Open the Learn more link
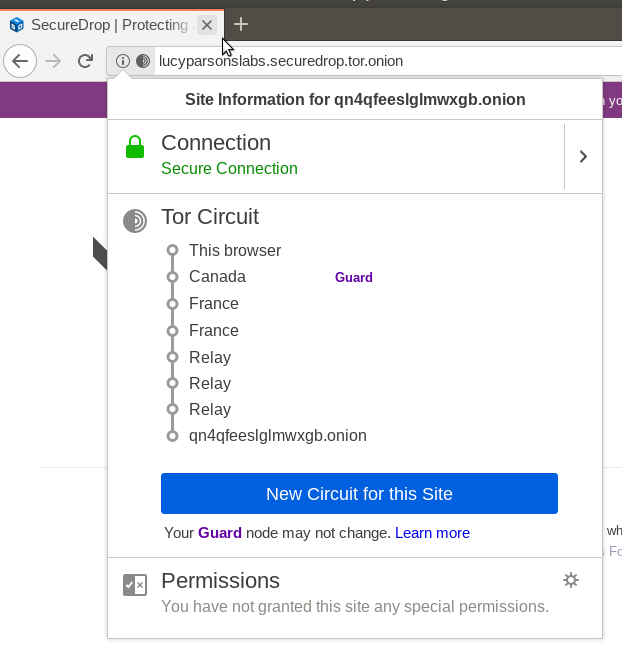Viewport: 622px width, 649px height. click(x=432, y=533)
